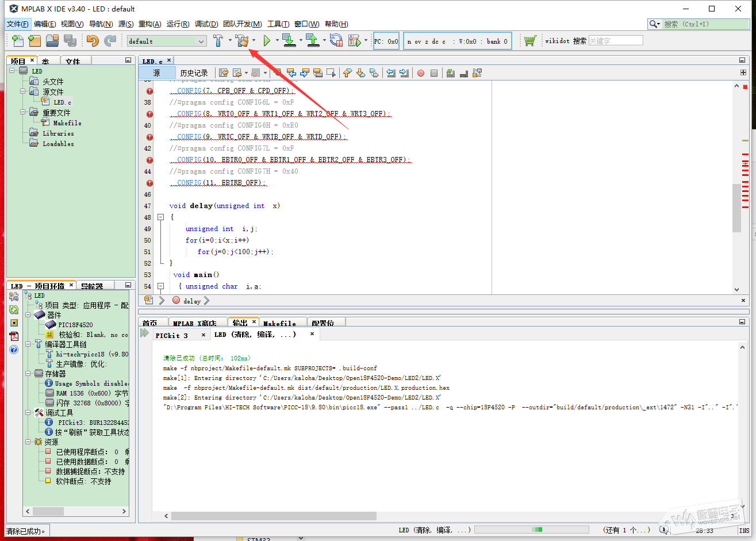Collapse the 源文件 folder node

click(23, 91)
